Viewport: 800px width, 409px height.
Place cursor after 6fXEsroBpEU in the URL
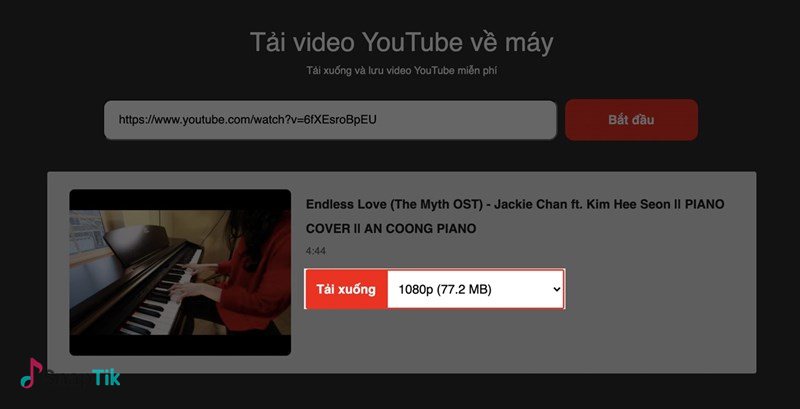click(x=377, y=120)
